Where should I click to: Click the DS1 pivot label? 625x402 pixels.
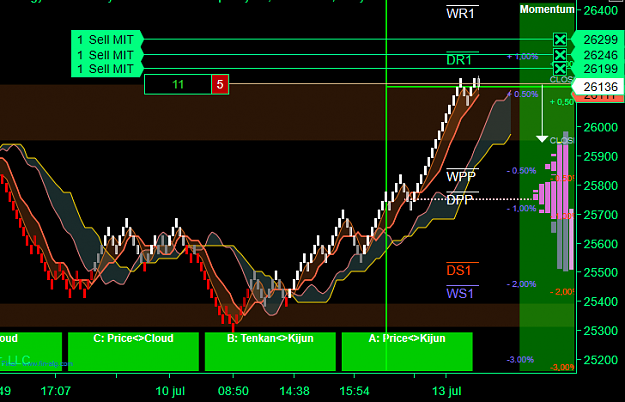tap(459, 270)
